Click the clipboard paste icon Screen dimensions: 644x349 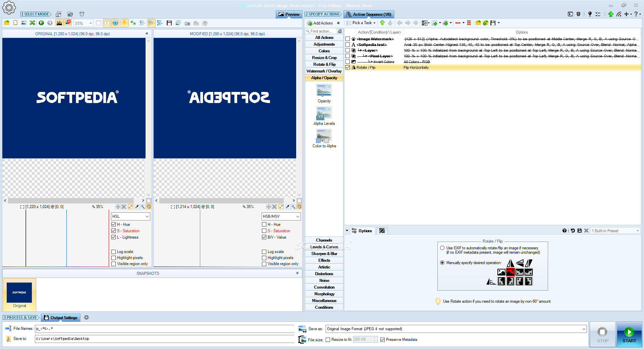pos(15,23)
